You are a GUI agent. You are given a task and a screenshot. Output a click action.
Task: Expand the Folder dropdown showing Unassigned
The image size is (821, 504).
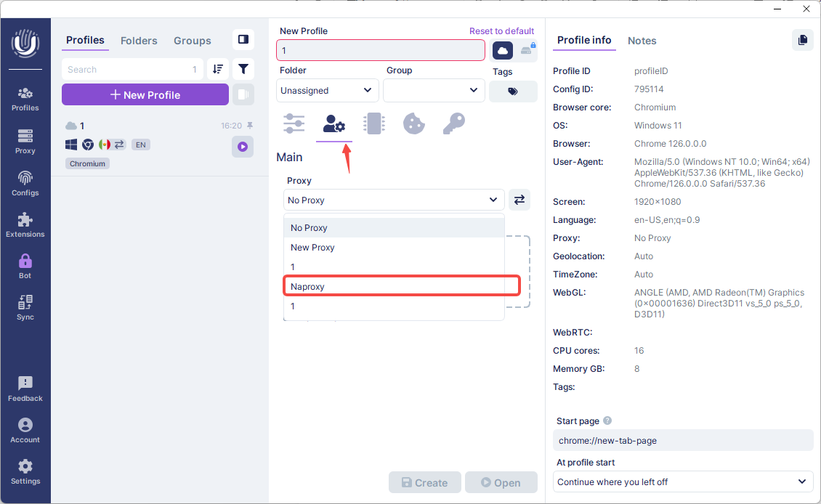pos(327,91)
